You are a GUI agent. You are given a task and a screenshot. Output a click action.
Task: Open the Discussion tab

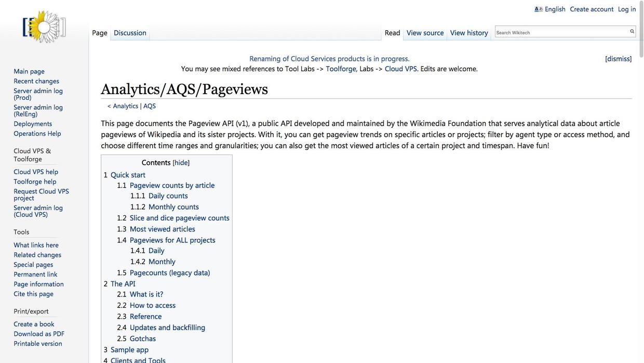click(x=130, y=33)
